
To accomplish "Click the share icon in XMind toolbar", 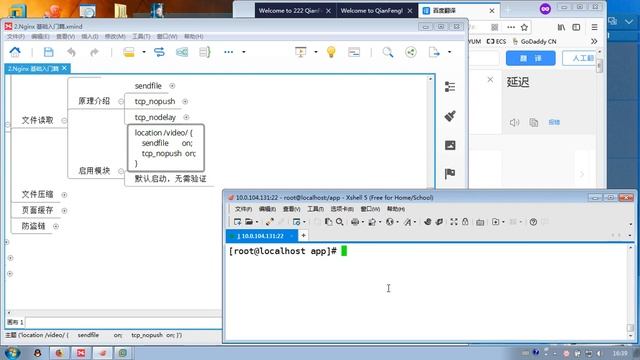I will click(x=411, y=52).
